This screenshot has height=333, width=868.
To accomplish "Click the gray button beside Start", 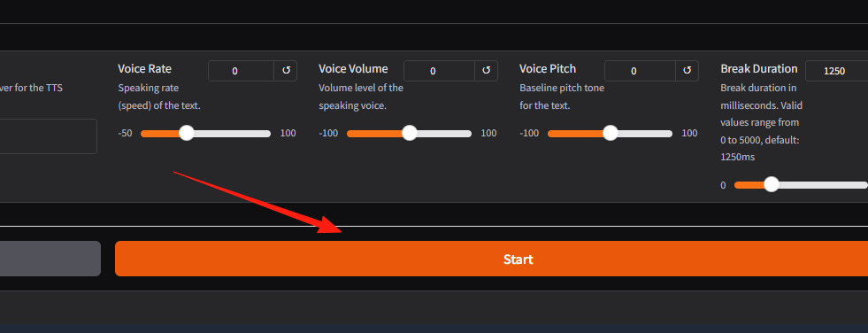I will 50,259.
